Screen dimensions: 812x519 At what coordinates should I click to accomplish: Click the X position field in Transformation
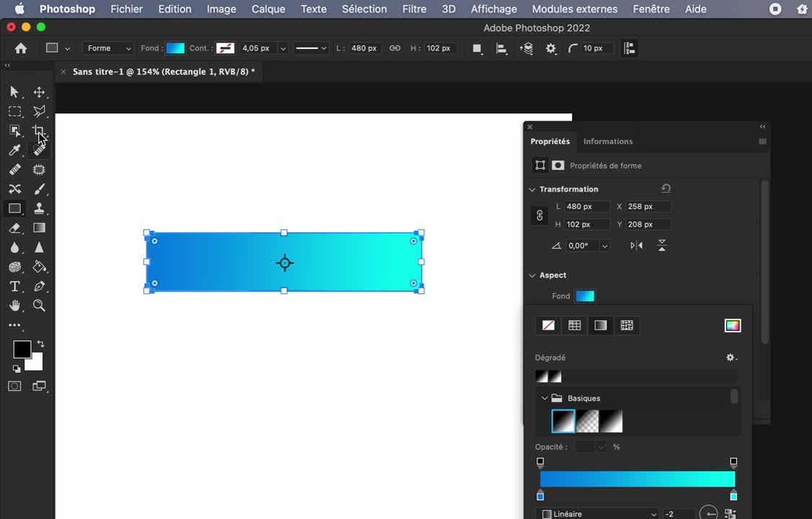[x=648, y=207]
